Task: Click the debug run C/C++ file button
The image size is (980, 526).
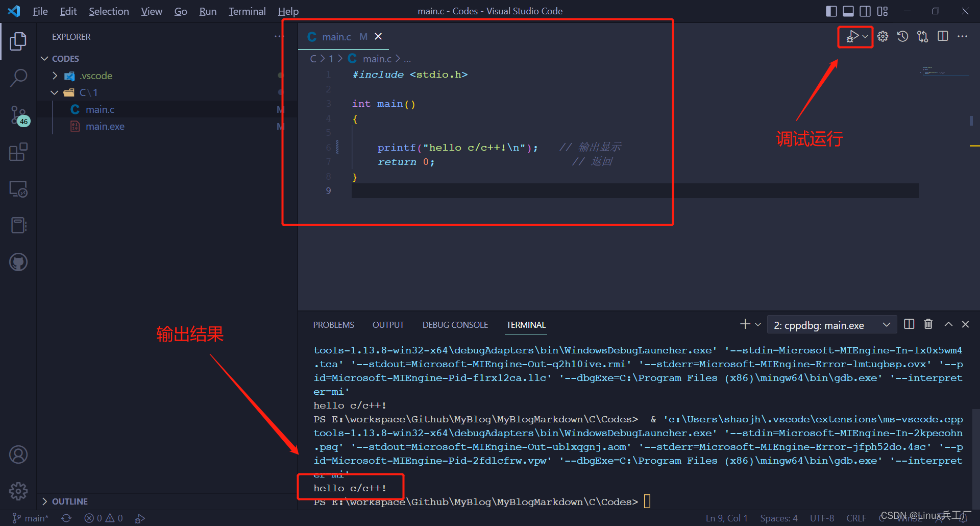Action: click(x=852, y=37)
